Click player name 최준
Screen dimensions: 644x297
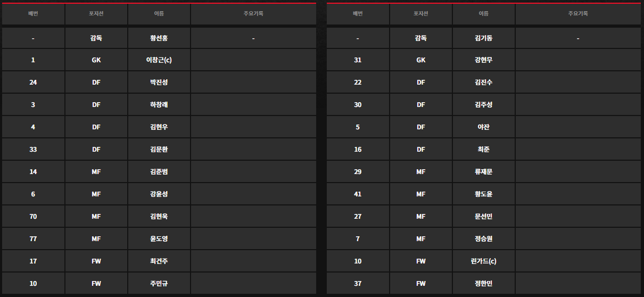coord(484,150)
